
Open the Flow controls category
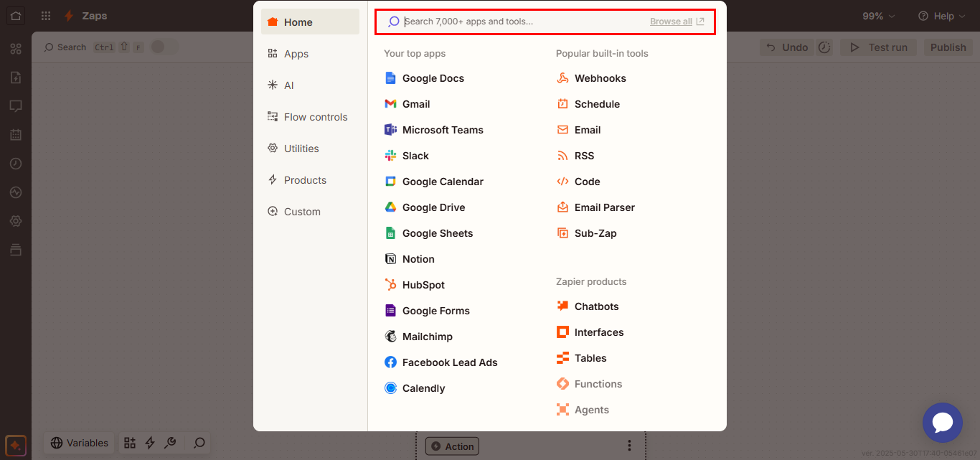315,117
